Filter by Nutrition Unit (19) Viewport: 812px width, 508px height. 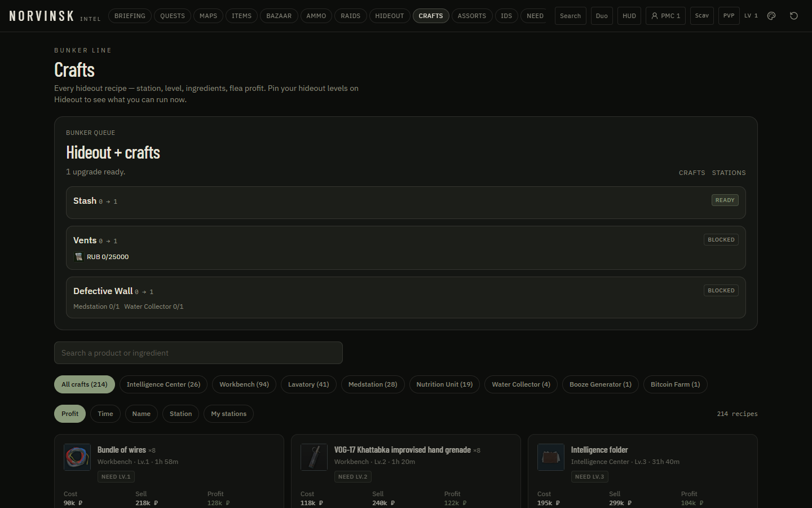click(444, 384)
